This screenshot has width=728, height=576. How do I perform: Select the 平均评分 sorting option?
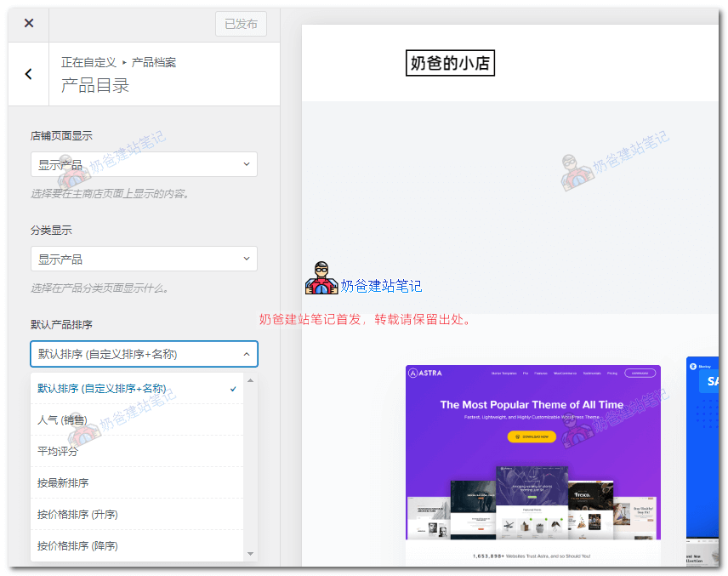(136, 451)
